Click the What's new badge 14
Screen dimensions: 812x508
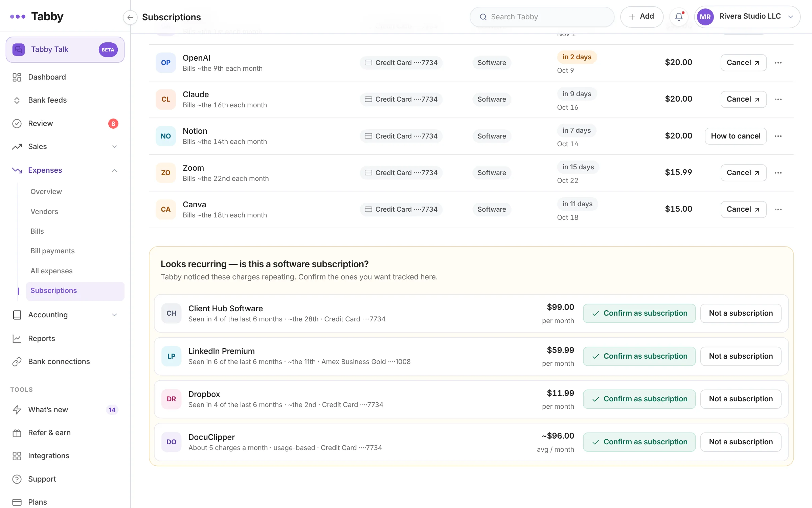click(x=112, y=410)
